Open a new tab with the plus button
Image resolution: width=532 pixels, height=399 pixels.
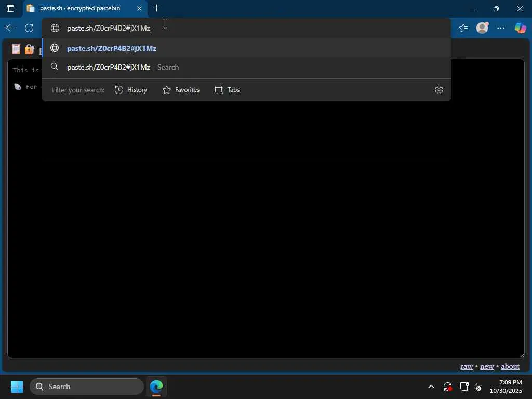(156, 8)
